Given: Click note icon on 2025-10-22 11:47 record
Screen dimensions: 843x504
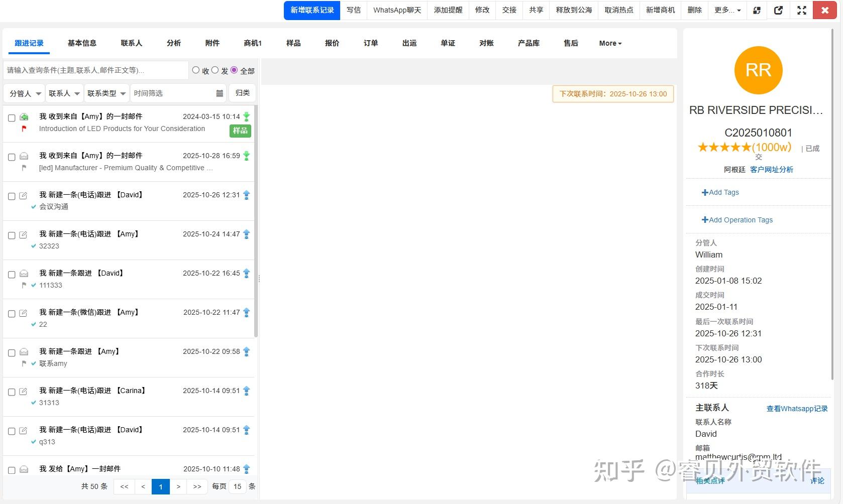Looking at the screenshot, I should click(x=23, y=313).
